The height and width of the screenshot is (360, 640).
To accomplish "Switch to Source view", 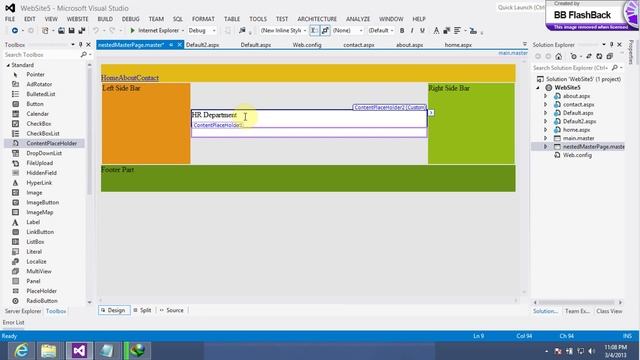I will pos(172,310).
